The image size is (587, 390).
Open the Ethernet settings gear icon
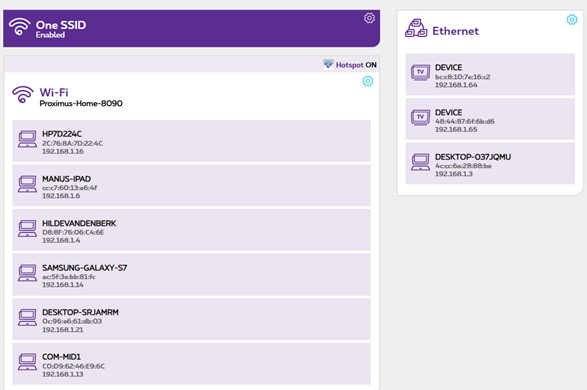pos(572,19)
